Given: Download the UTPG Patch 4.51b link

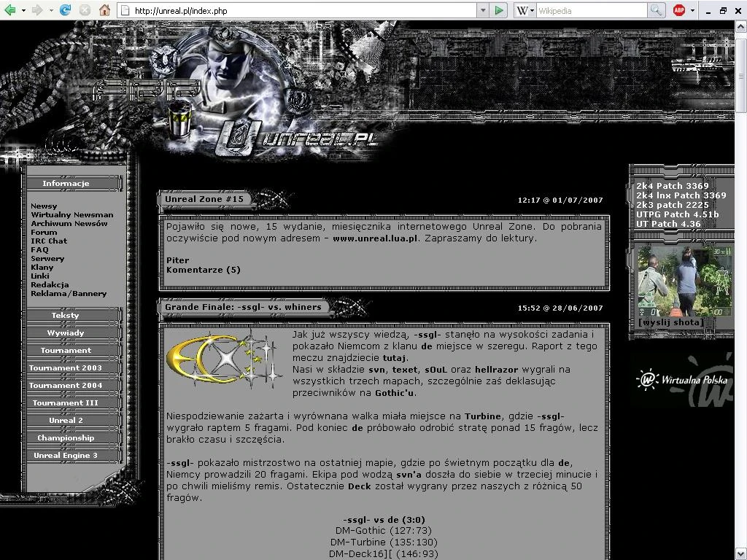Looking at the screenshot, I should point(678,214).
